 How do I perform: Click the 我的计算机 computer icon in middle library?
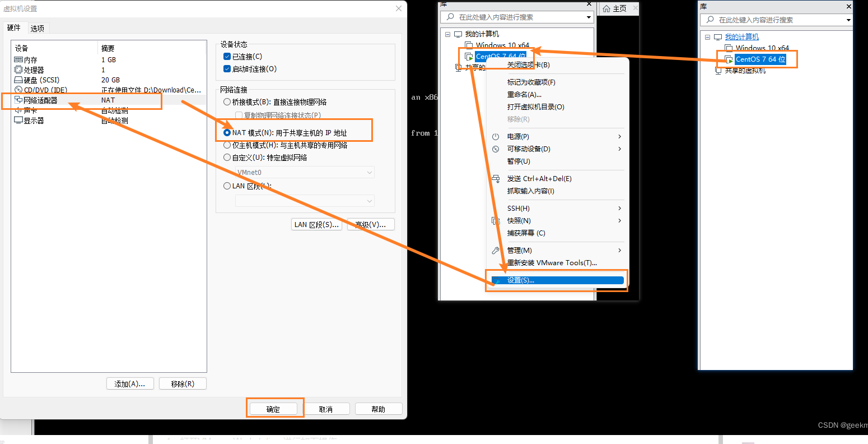[458, 34]
